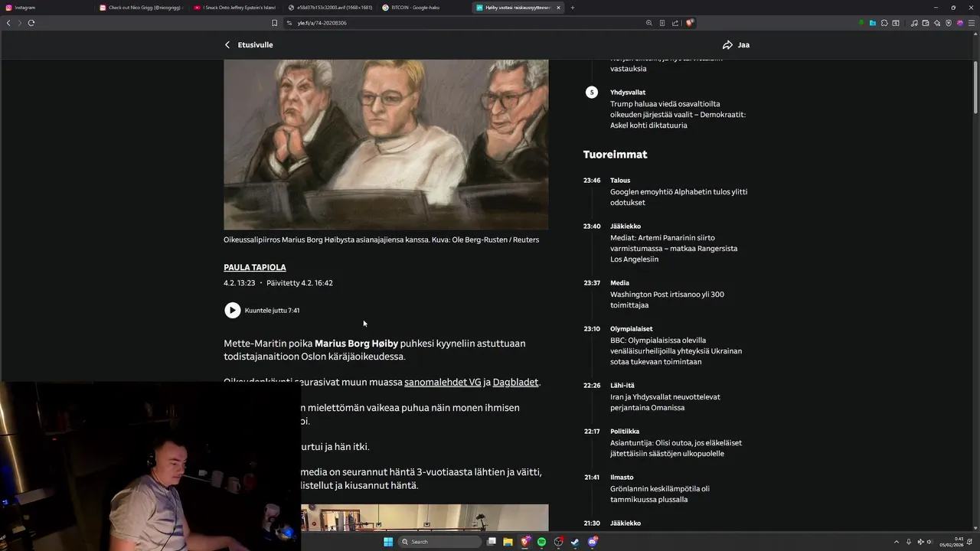Open the Windows Start menu
The width and height of the screenshot is (980, 551).
point(388,542)
